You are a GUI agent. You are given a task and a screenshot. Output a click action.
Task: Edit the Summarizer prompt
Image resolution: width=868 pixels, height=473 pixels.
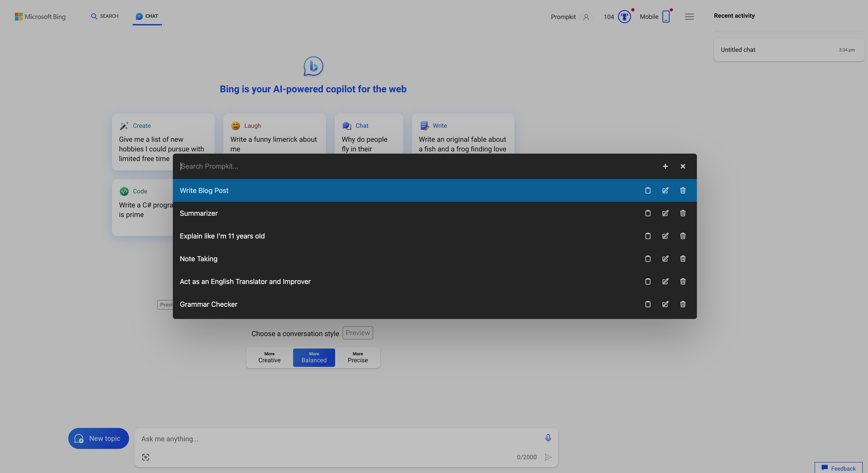click(x=665, y=213)
